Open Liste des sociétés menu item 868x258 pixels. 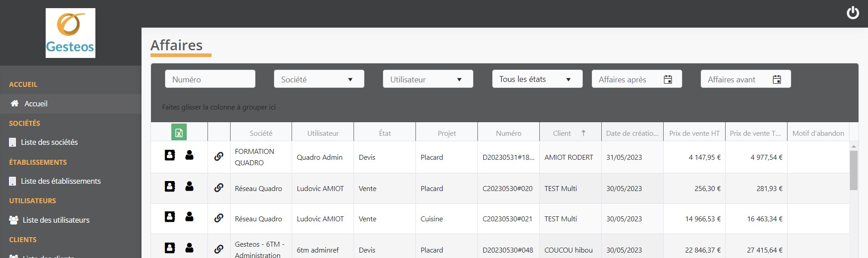pyautogui.click(x=49, y=142)
